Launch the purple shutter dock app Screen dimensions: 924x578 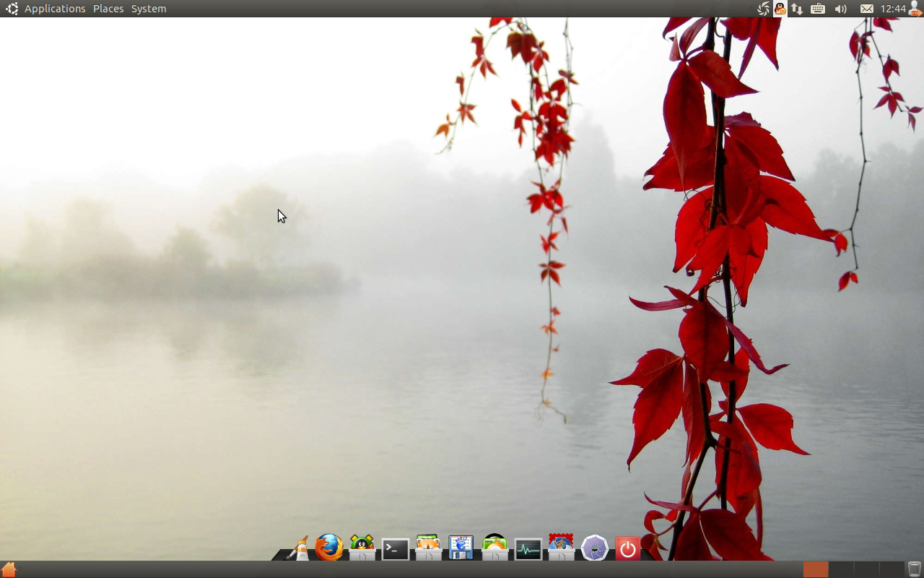pos(595,548)
